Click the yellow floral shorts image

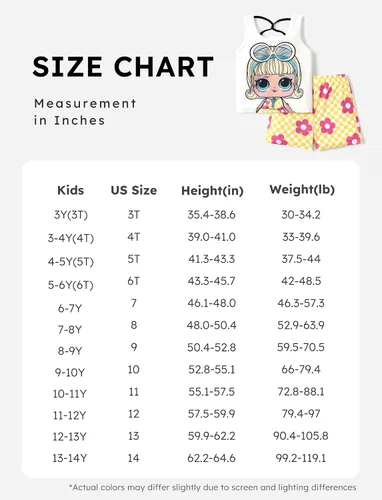pyautogui.click(x=317, y=113)
